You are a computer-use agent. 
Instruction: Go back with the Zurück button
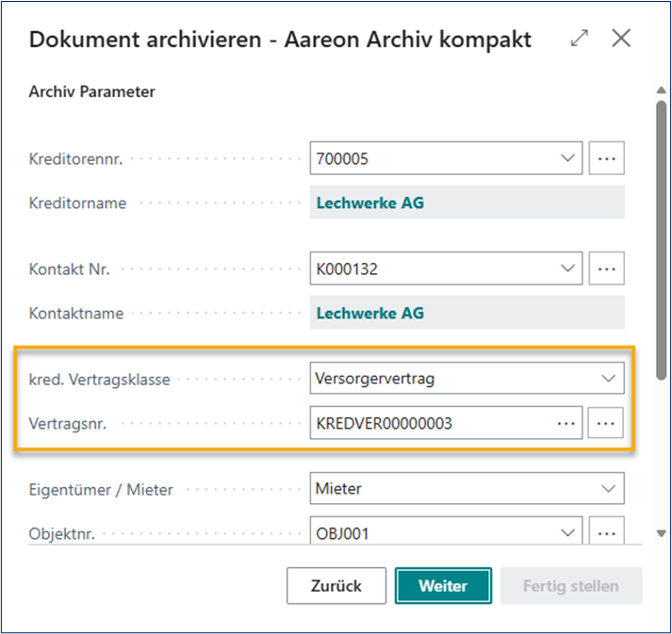click(x=336, y=586)
